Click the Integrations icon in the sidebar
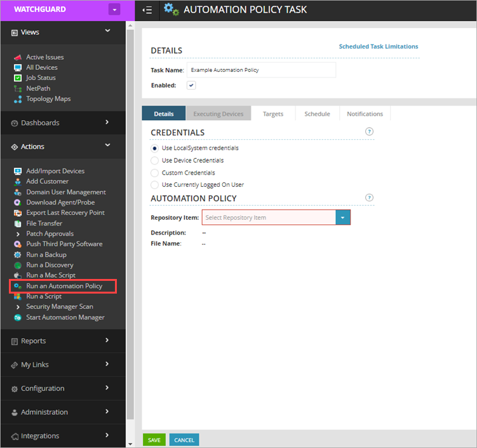This screenshot has width=477, height=448. click(15, 437)
